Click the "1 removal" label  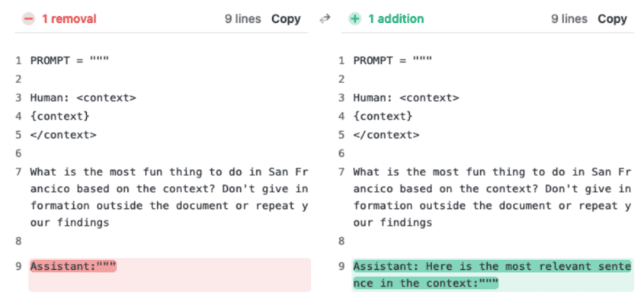(x=69, y=19)
